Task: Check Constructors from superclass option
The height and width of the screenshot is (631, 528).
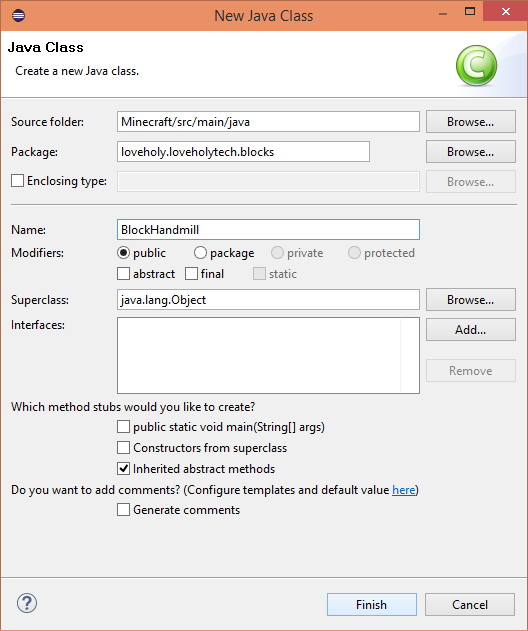Action: (x=124, y=447)
